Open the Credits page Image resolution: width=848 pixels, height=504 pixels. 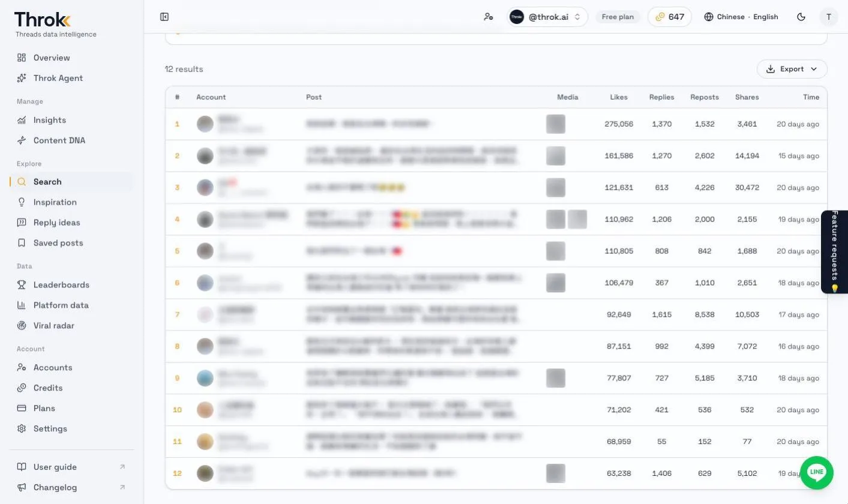click(x=72, y=388)
